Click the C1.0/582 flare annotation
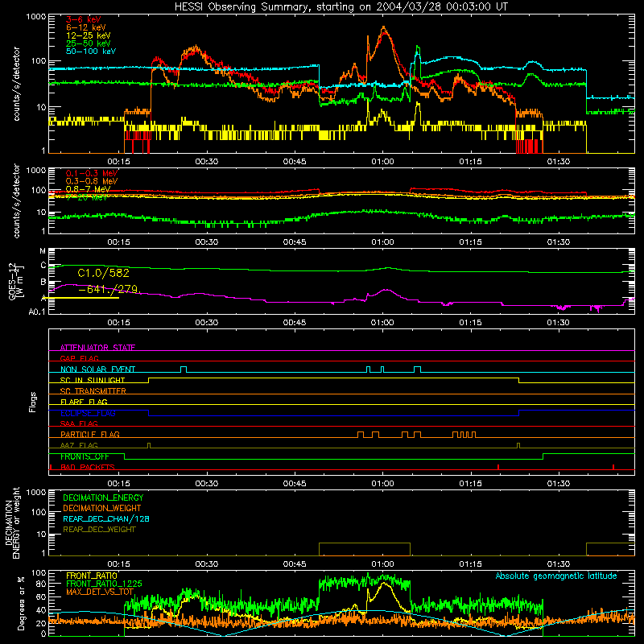Image resolution: width=644 pixels, height=644 pixels. [104, 273]
